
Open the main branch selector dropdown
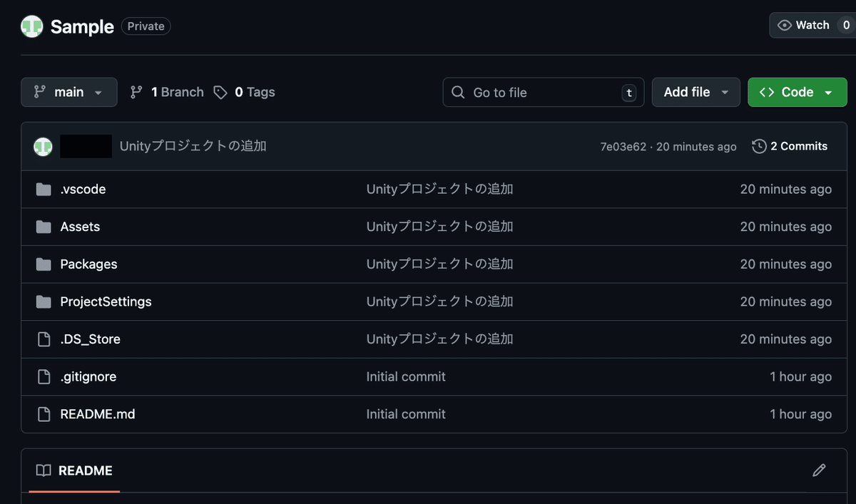[68, 92]
